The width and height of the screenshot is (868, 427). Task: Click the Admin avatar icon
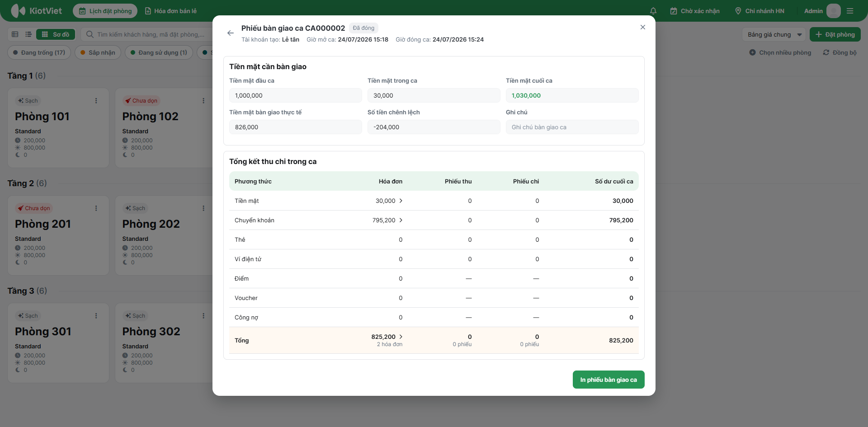833,11
